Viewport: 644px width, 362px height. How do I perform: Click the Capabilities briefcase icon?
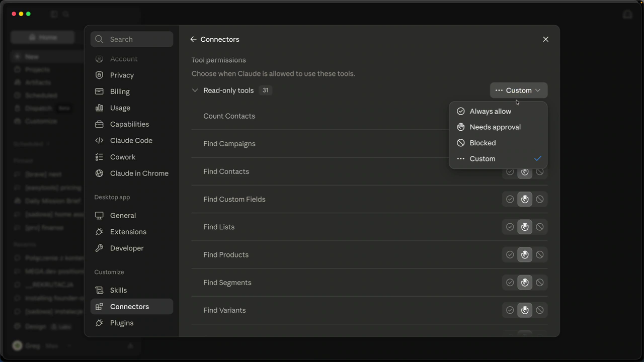coord(99,124)
